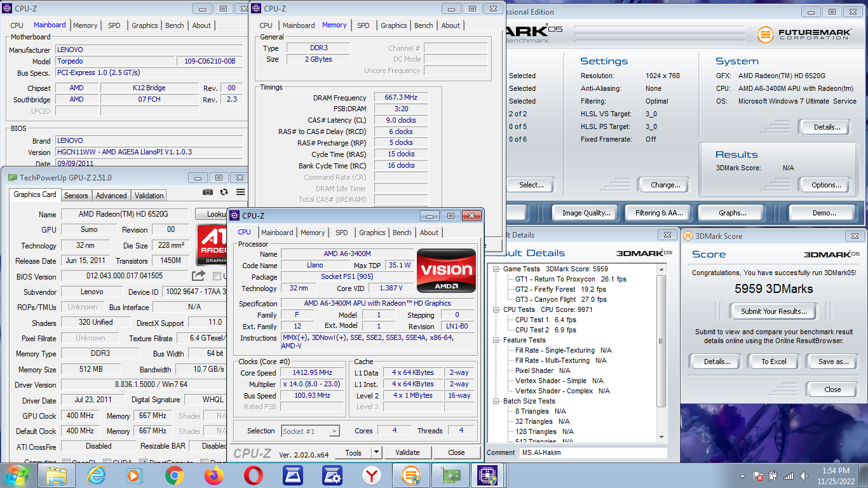Click the volume icon in the system tray
This screenshot has height=488, width=868.
(x=804, y=476)
